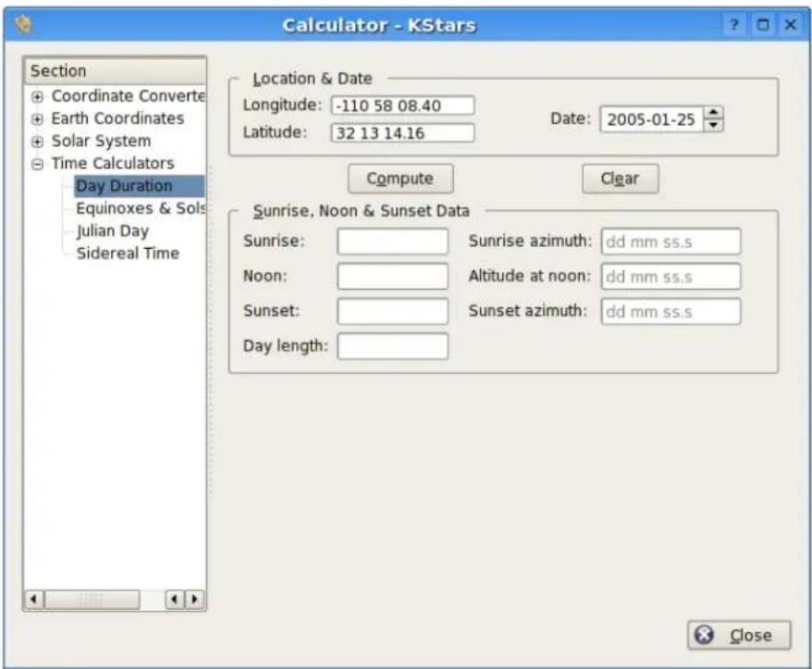Click the Sunset time field

(392, 311)
